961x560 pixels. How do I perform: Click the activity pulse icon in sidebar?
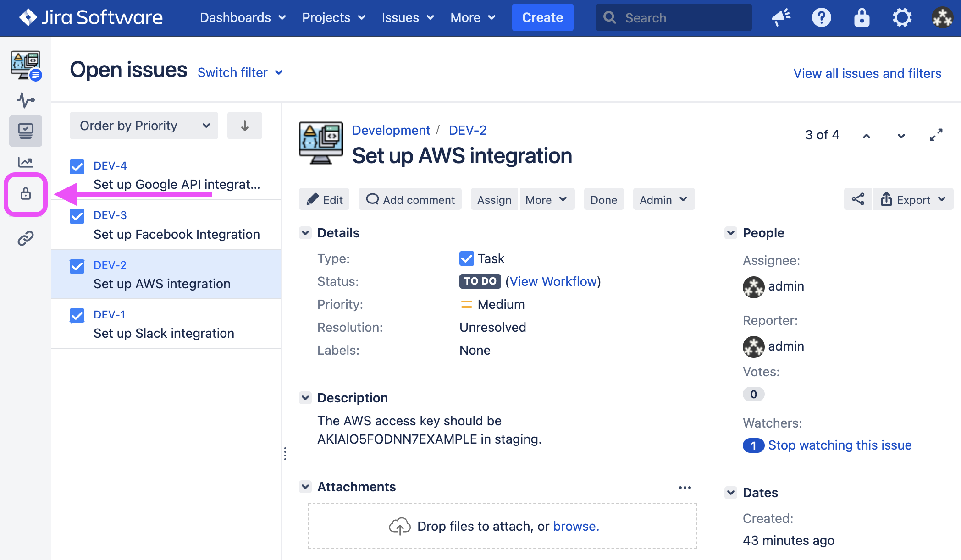click(26, 100)
